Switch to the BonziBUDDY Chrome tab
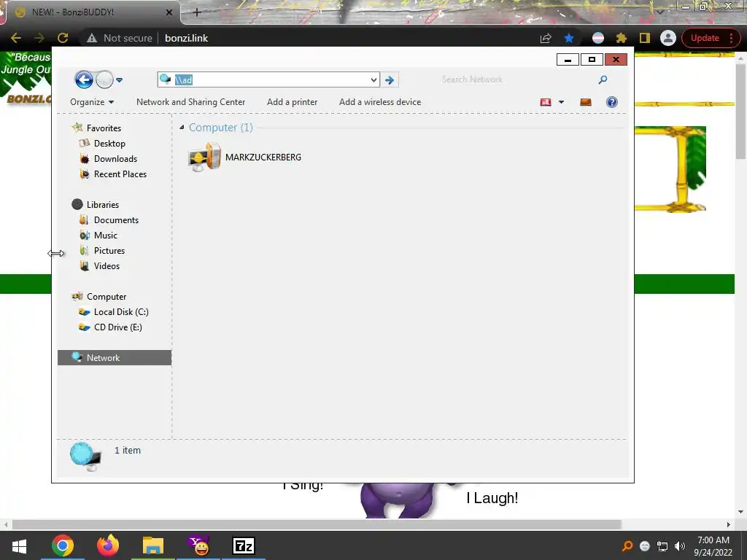747x560 pixels. (90, 12)
